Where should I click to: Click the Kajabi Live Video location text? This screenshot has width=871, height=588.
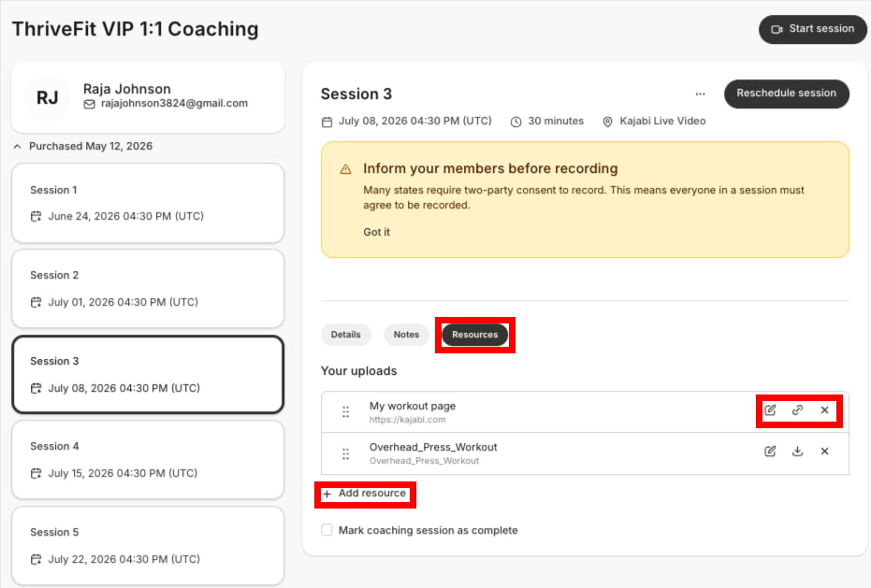coord(662,121)
